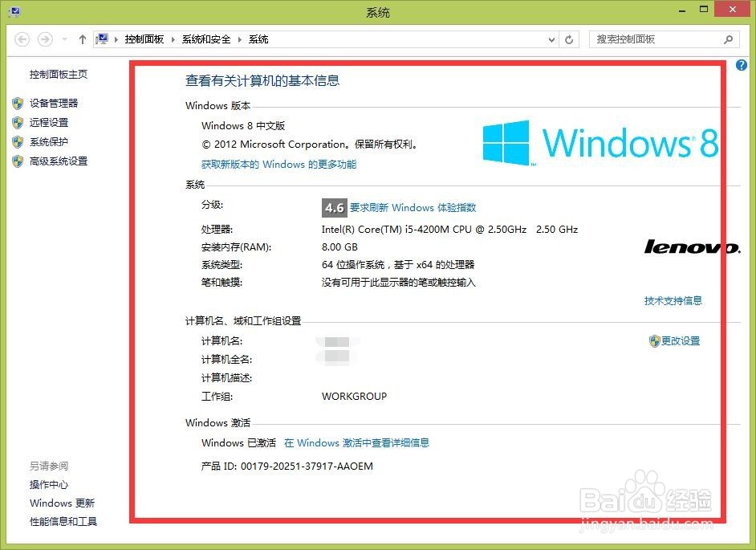Open 高级系统设置
756x550 pixels.
coord(59,161)
